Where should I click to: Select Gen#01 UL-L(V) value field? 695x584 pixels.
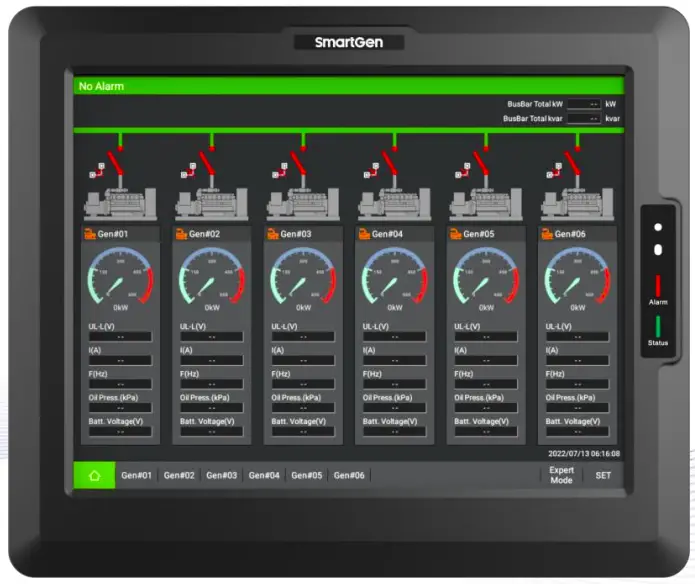120,337
